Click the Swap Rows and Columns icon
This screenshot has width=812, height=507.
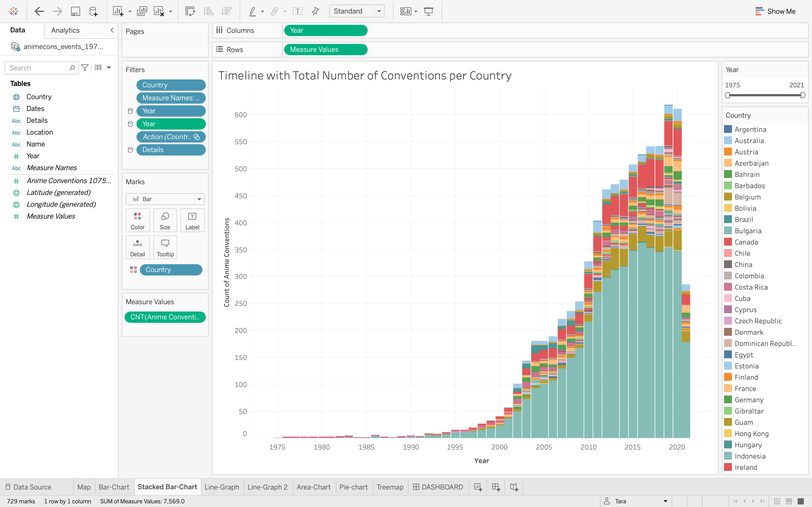tap(190, 11)
